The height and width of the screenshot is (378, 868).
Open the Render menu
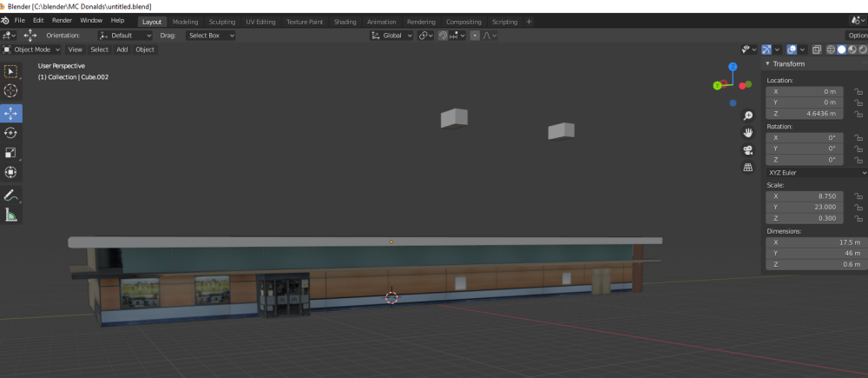click(x=62, y=20)
